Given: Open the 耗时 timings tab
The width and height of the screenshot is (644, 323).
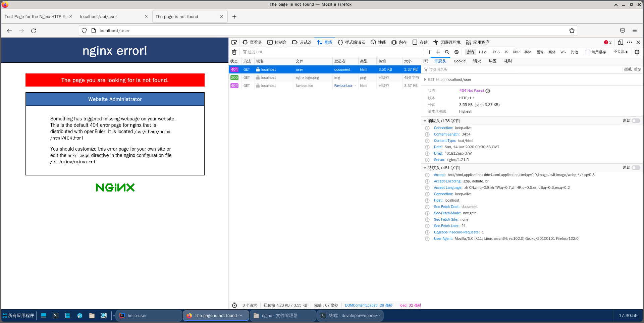Looking at the screenshot, I should (x=508, y=61).
